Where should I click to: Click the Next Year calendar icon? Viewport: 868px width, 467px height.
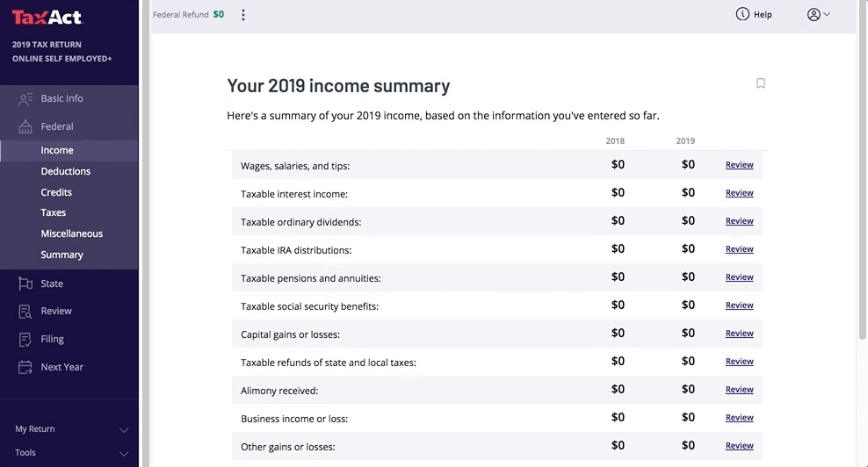pyautogui.click(x=25, y=367)
